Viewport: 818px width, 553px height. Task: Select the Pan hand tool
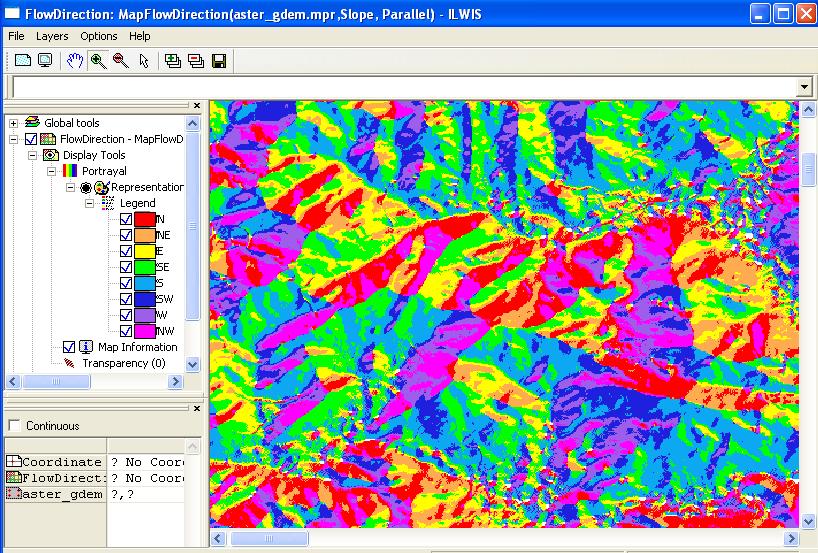(x=75, y=61)
